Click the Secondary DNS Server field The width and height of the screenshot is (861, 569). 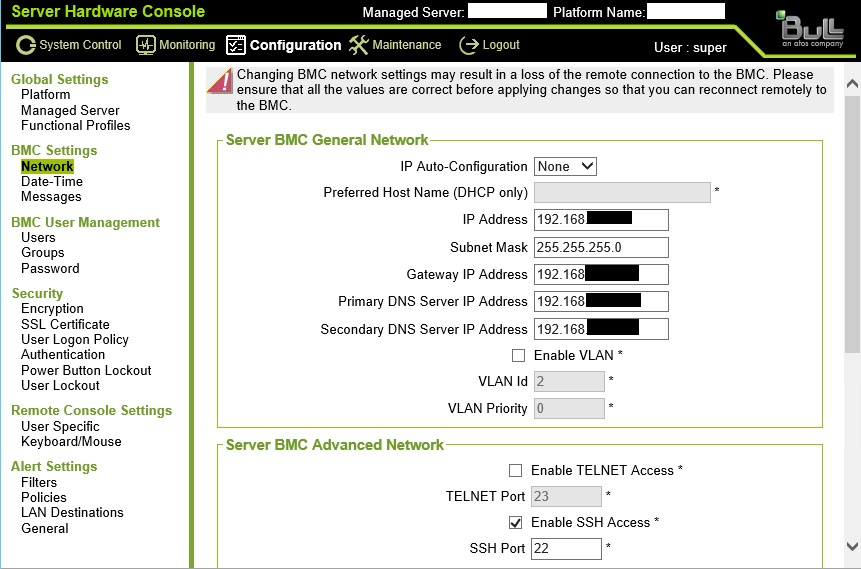click(x=601, y=329)
